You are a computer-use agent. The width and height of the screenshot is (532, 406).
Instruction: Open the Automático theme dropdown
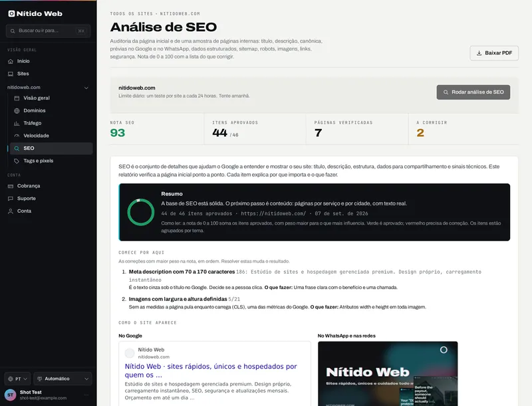pos(63,379)
